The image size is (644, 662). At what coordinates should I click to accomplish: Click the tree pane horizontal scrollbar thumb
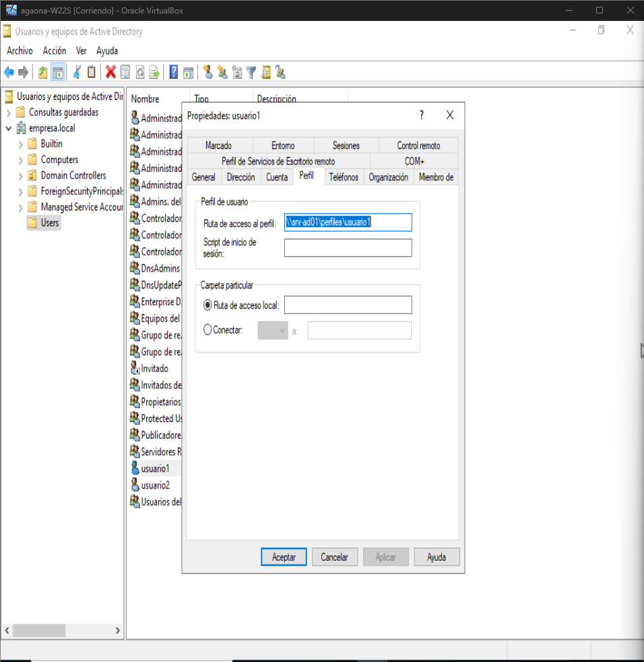coord(39,630)
